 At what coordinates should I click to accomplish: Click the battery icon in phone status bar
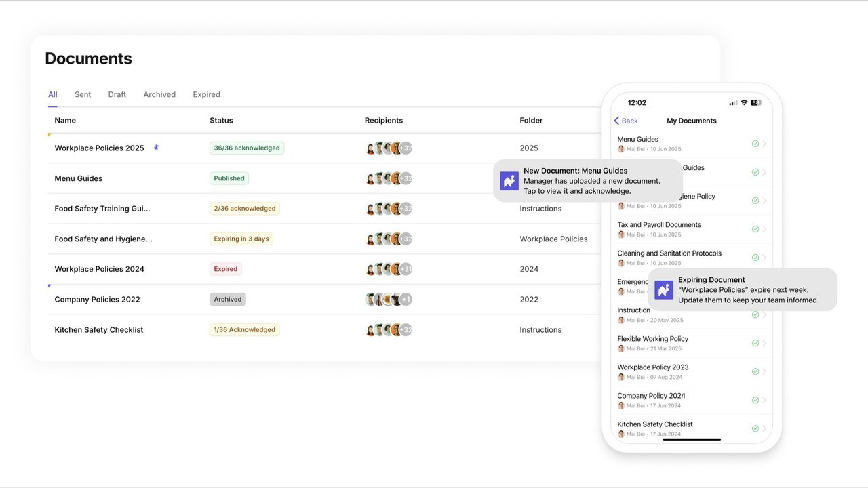click(x=755, y=103)
